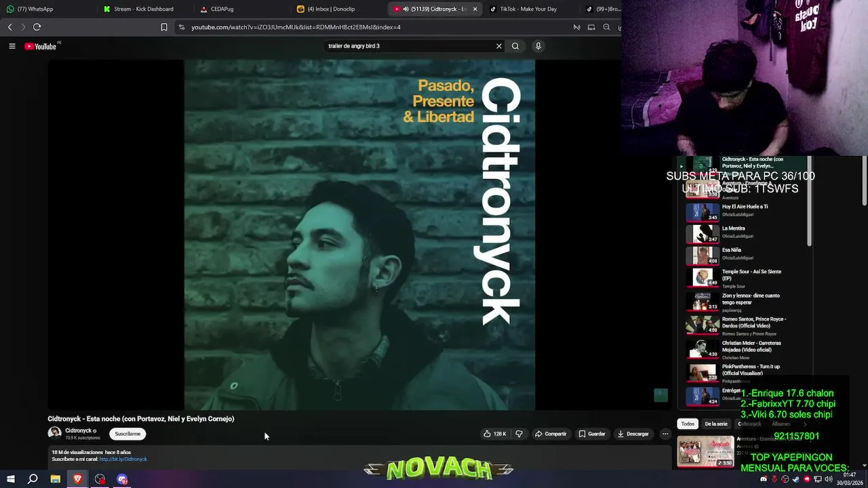Click the muted-audio speaker on YouTube tab
Viewport: 868px width, 488px height.
pos(406,9)
